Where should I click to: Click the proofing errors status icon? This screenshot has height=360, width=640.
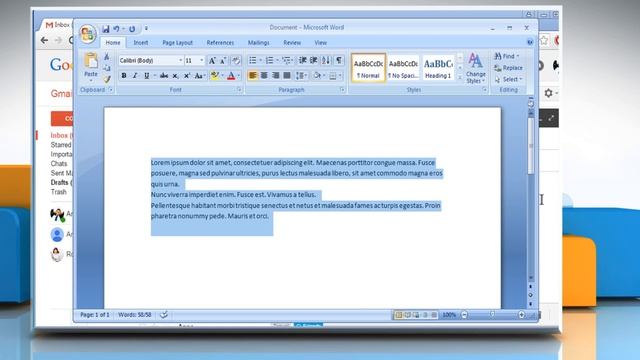pyautogui.click(x=164, y=315)
